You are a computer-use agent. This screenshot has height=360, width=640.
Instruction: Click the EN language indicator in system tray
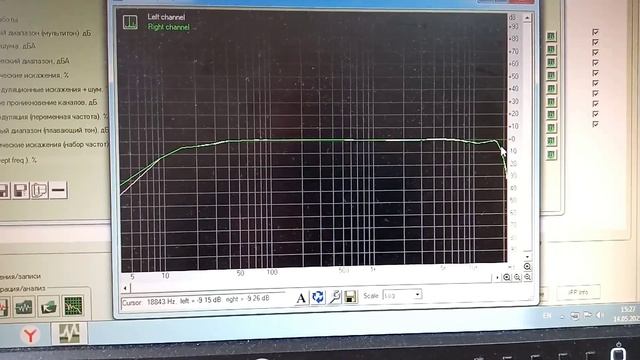coord(547,316)
